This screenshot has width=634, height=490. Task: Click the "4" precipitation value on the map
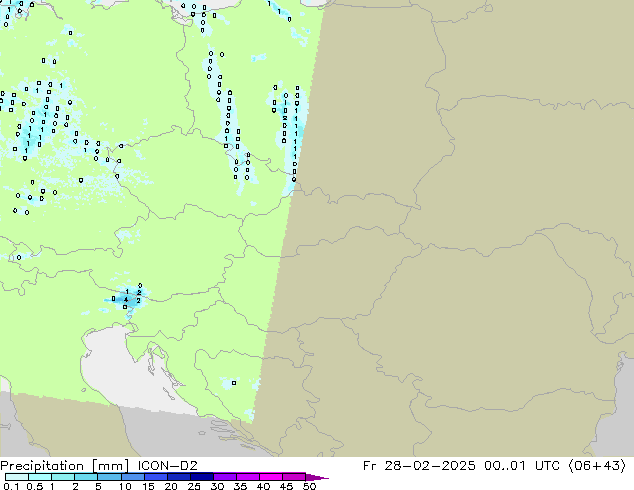click(126, 300)
